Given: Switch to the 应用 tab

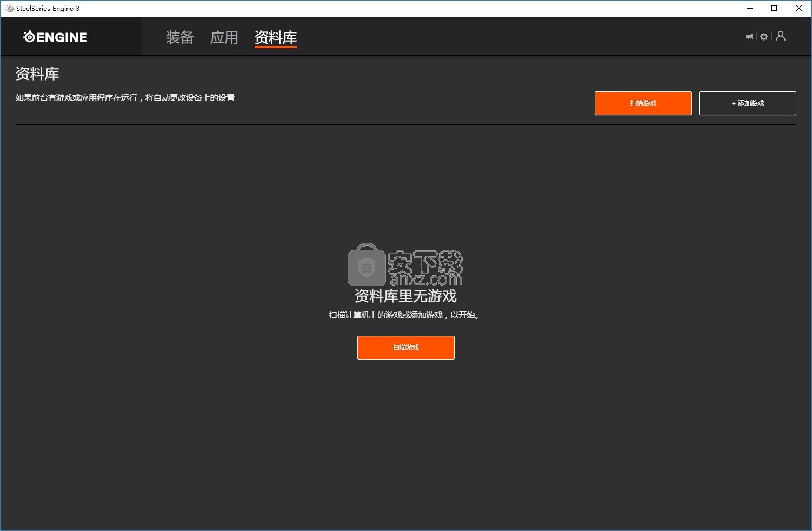Looking at the screenshot, I should point(224,37).
